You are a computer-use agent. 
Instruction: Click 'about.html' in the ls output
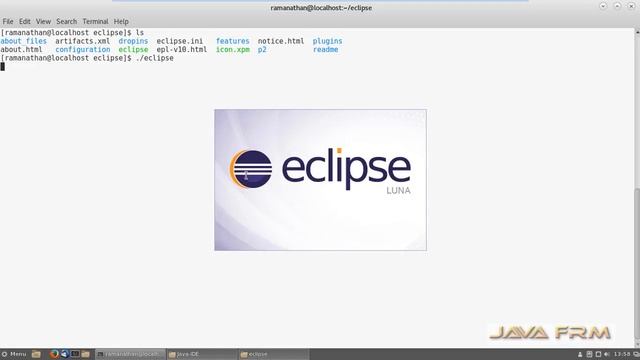coord(21,49)
